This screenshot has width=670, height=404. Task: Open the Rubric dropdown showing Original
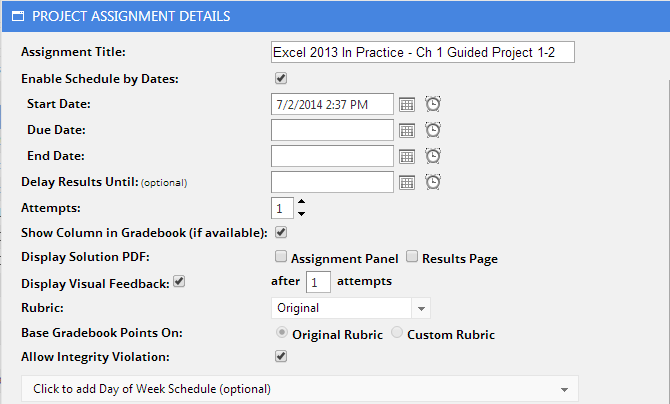[351, 308]
